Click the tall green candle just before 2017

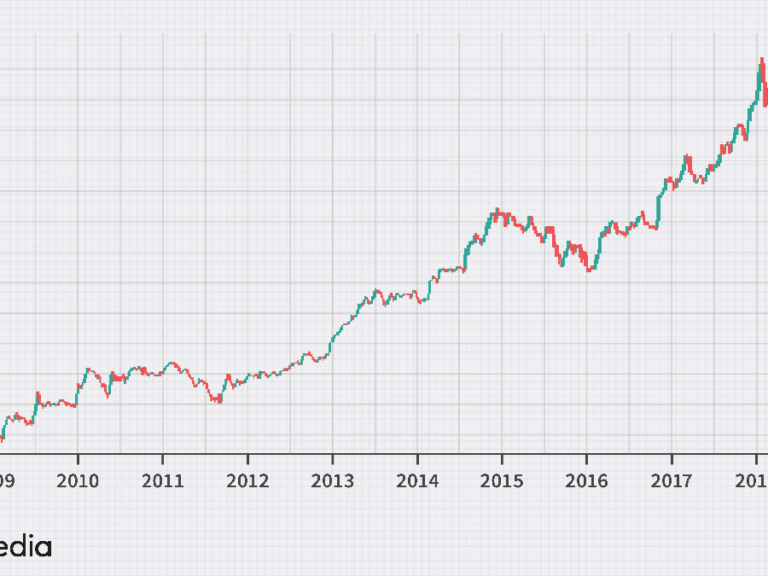(658, 205)
